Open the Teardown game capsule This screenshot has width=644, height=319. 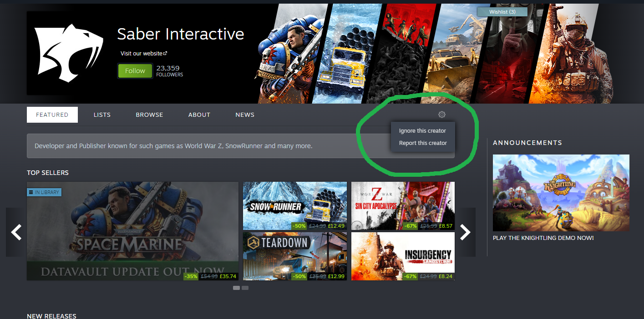pyautogui.click(x=294, y=256)
